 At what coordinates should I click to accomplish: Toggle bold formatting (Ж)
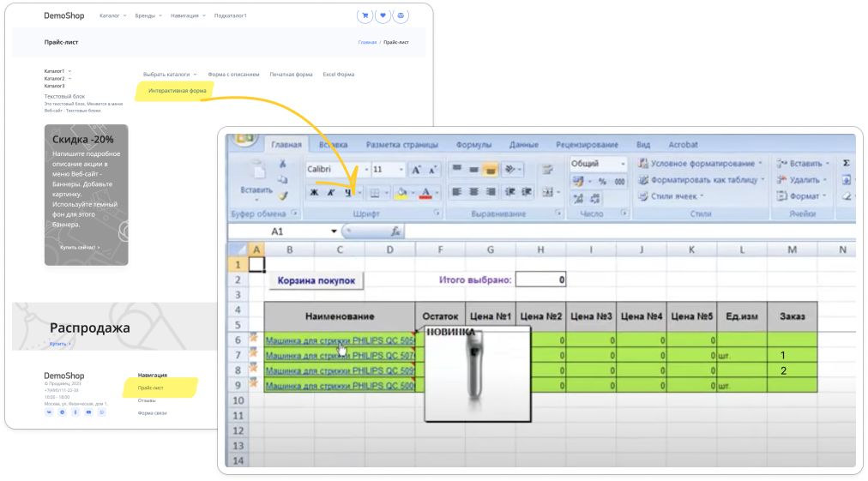[314, 192]
